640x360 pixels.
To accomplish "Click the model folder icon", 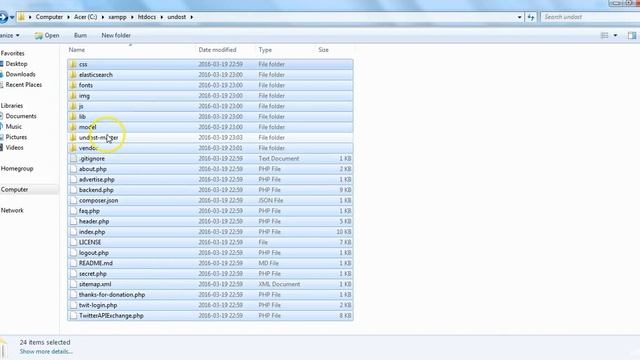I will (x=73, y=127).
